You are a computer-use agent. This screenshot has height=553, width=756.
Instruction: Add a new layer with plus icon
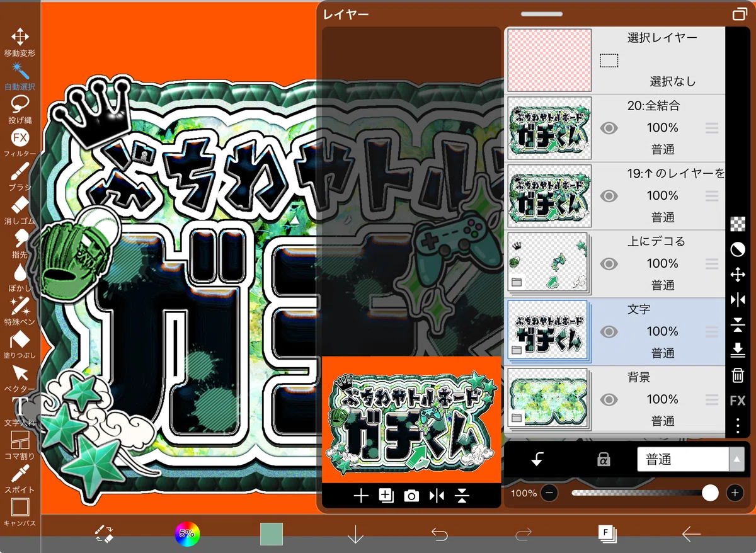[x=361, y=496]
